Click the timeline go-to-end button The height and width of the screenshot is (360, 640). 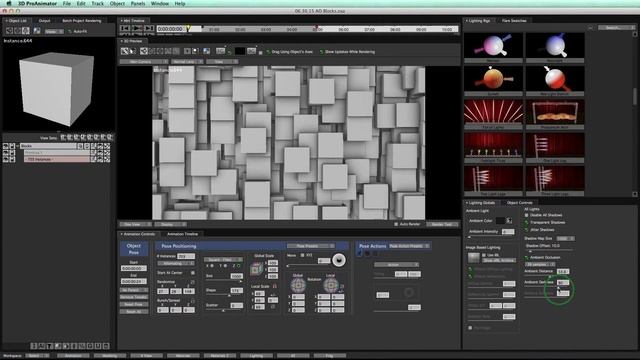pos(149,29)
